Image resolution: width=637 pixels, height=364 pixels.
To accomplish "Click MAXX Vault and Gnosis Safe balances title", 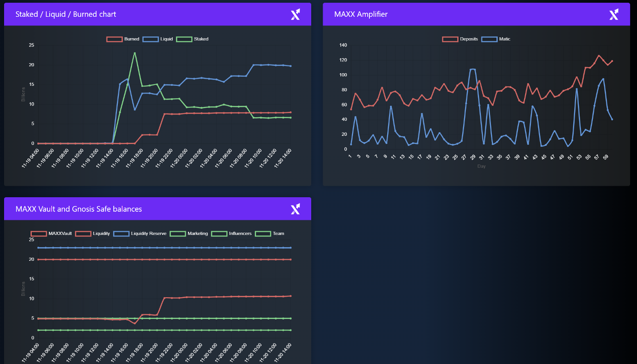I will tap(79, 209).
